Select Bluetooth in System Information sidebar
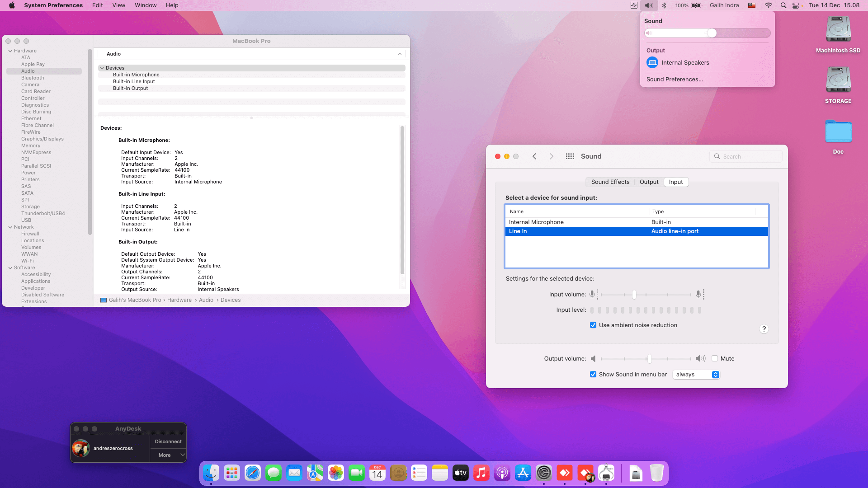 click(x=33, y=78)
